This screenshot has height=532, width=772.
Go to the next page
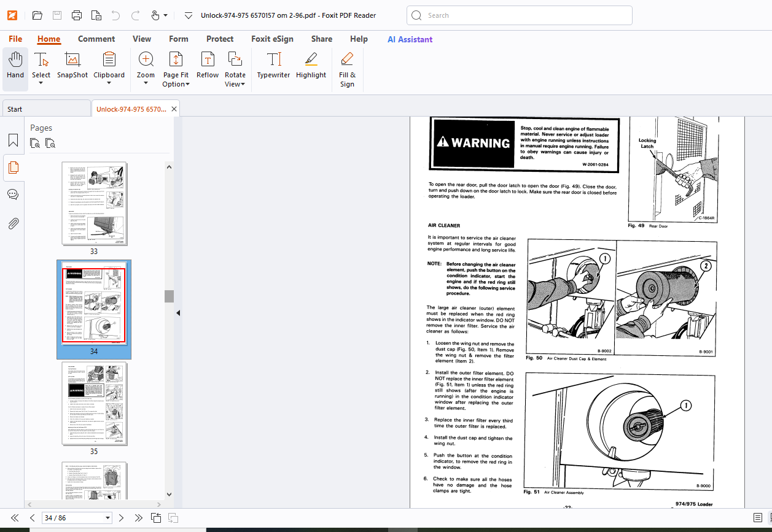(x=122, y=518)
